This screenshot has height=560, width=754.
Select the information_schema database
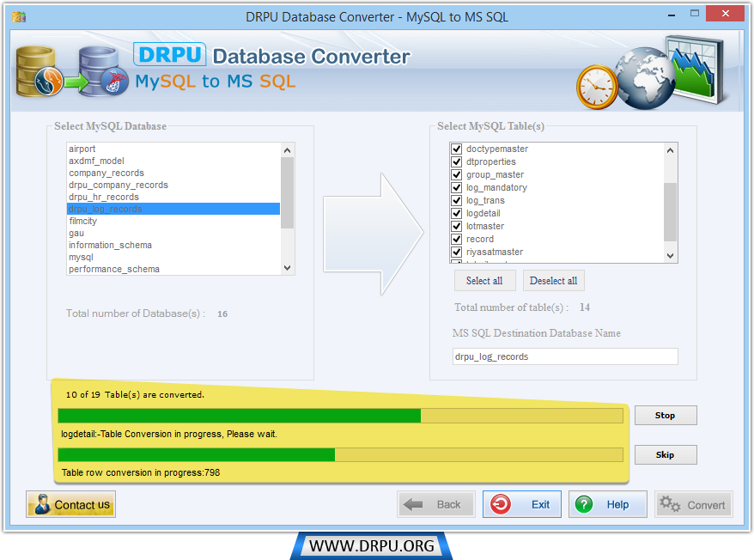[x=173, y=246]
